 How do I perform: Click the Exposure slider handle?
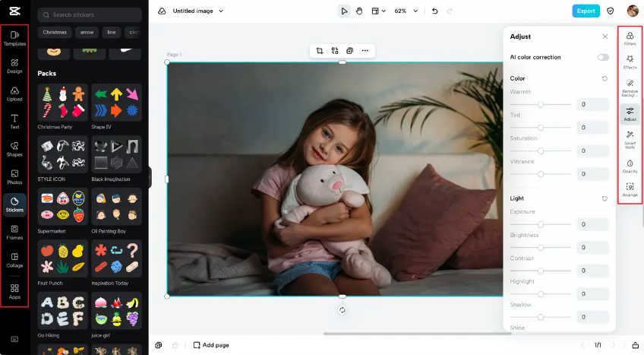pyautogui.click(x=541, y=224)
